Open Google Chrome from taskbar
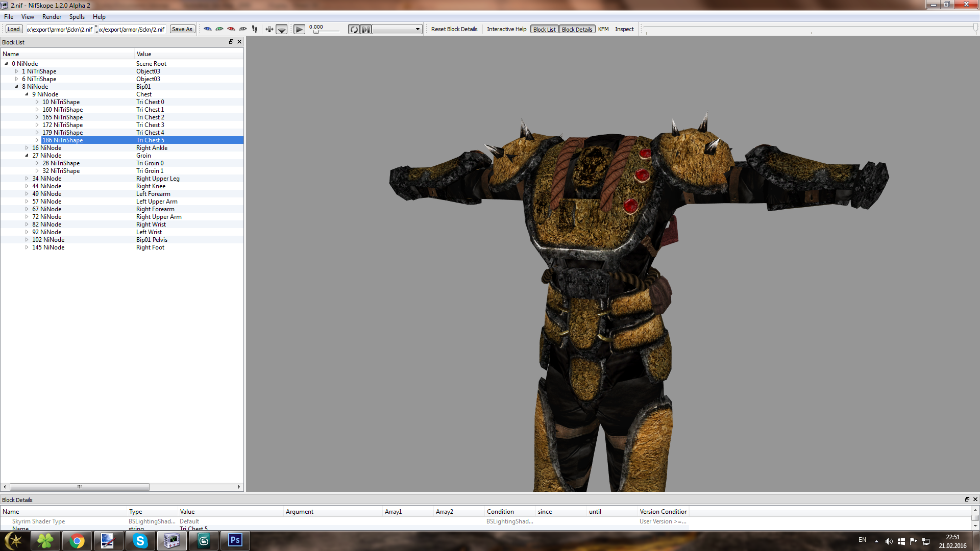Viewport: 980px width, 551px height. coord(77,541)
